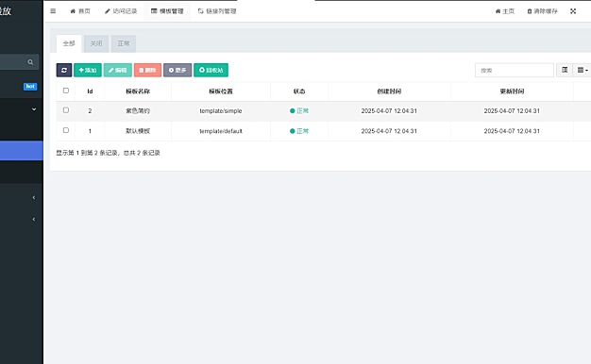This screenshot has width=591, height=364.
Task: Click the 默认模板 template name cell
Action: click(x=138, y=131)
